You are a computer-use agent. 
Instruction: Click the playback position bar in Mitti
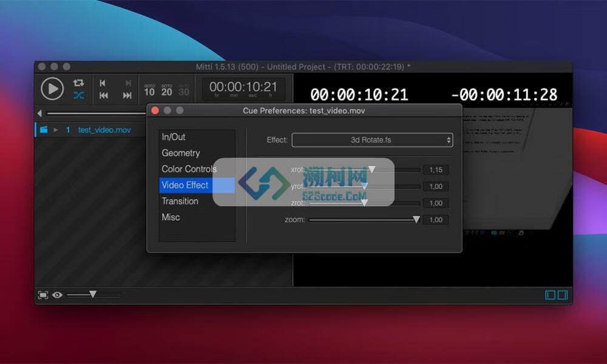[96, 113]
